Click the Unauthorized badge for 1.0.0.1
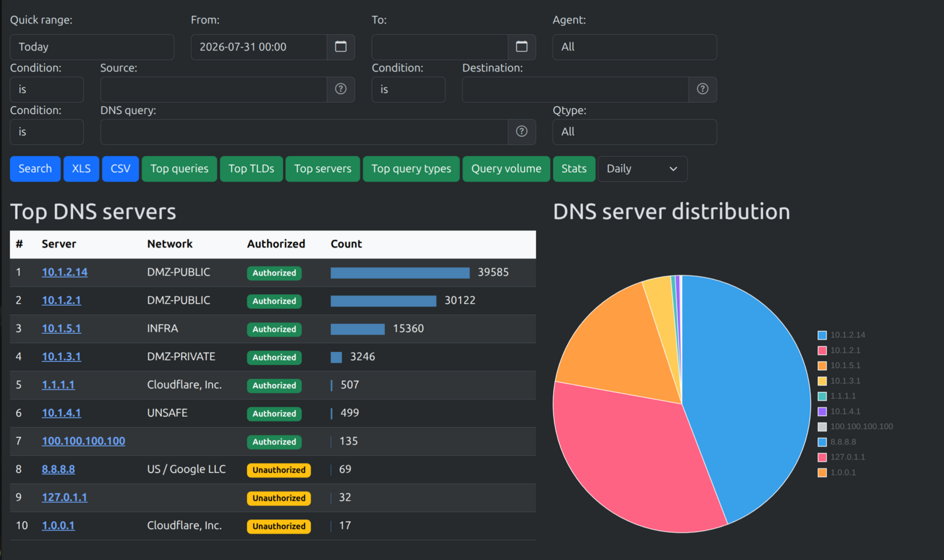944x560 pixels. pyautogui.click(x=279, y=526)
